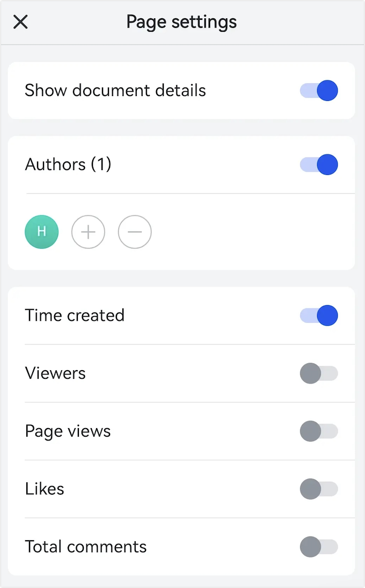The width and height of the screenshot is (365, 588).
Task: Click the green H author avatar
Action: click(41, 232)
